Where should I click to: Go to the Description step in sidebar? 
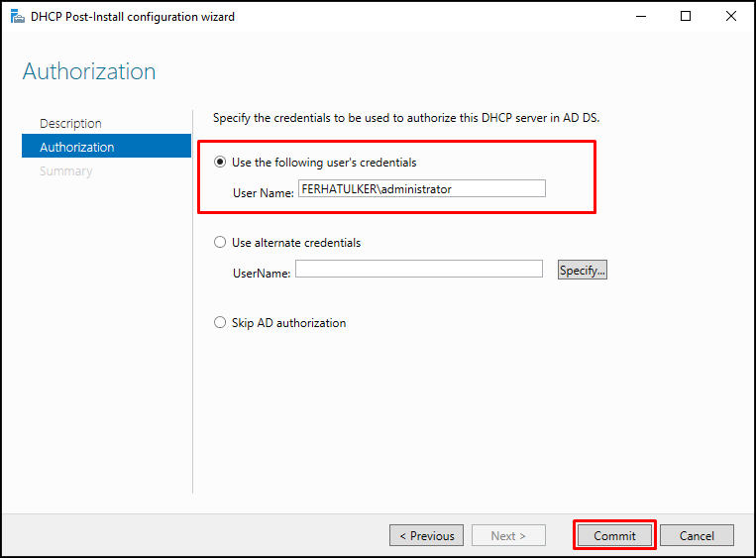pyautogui.click(x=71, y=124)
